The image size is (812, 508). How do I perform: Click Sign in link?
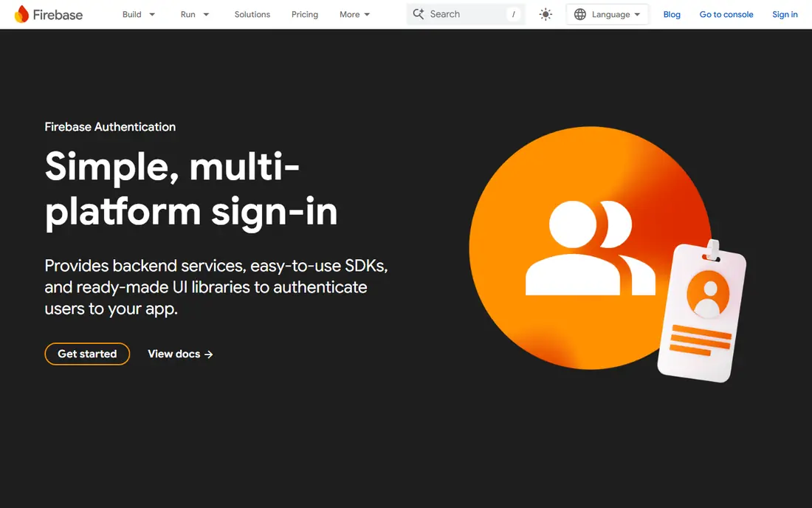785,15
